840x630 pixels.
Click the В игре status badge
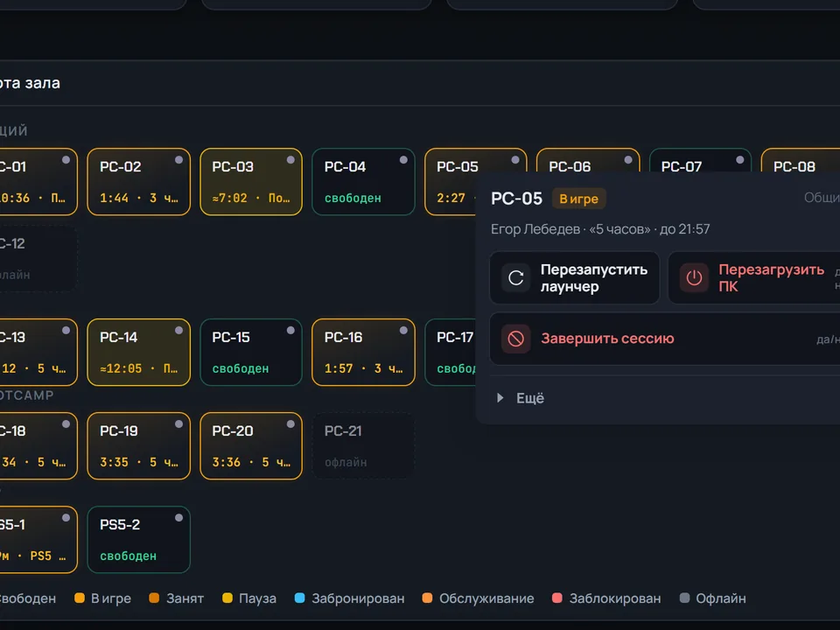[578, 199]
